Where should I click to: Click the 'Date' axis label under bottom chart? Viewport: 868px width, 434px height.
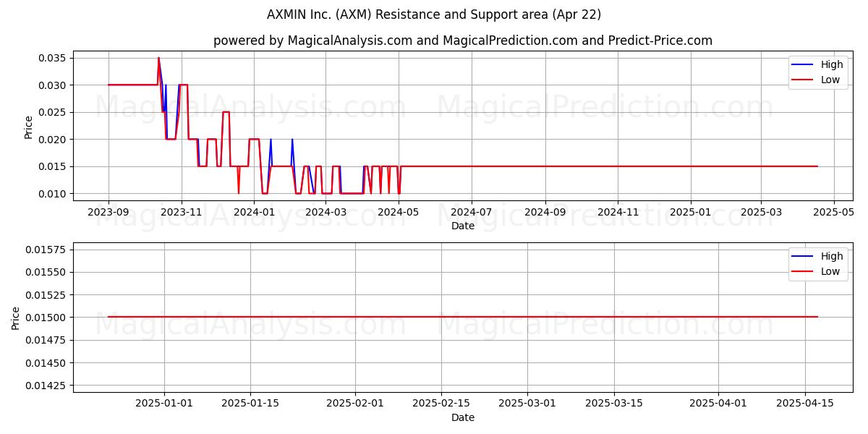(463, 417)
